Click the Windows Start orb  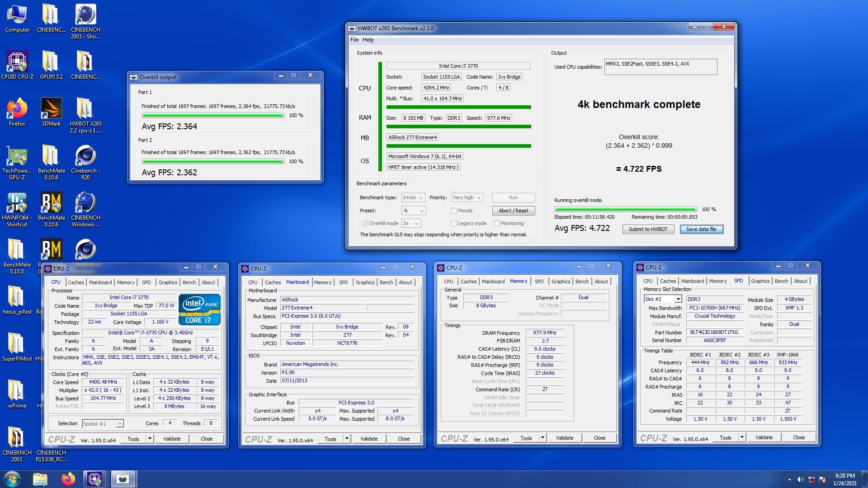pos(12,479)
